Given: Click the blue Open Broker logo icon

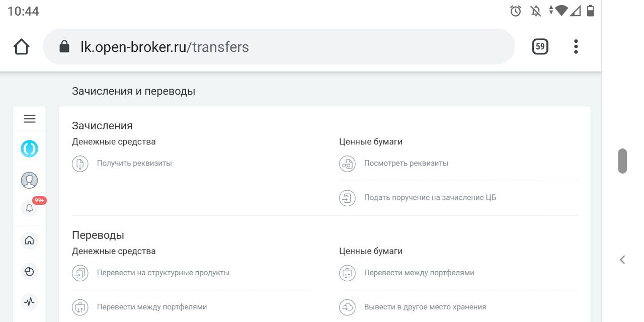Looking at the screenshot, I should 29,149.
